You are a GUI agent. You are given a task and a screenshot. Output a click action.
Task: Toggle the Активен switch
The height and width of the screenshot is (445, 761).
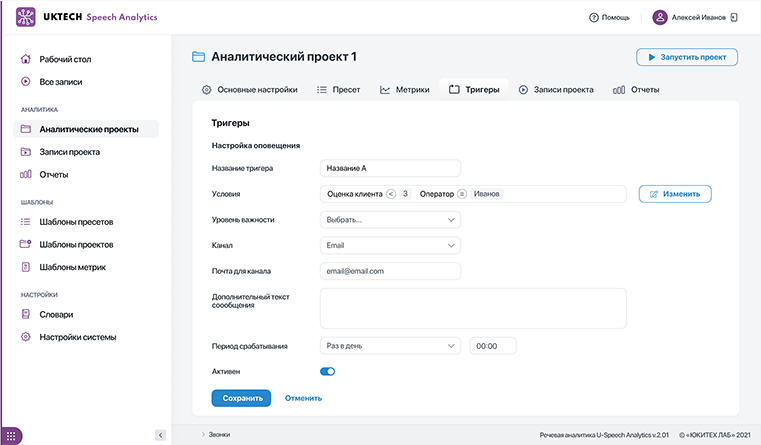tap(327, 372)
